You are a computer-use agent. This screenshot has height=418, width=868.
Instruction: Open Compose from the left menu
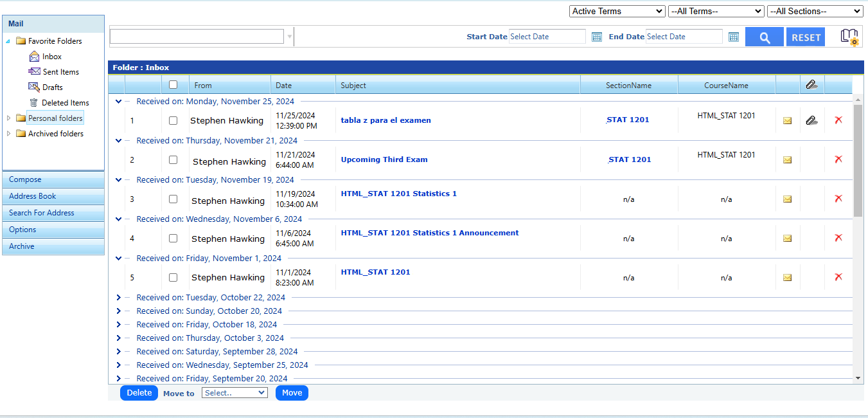tap(53, 179)
